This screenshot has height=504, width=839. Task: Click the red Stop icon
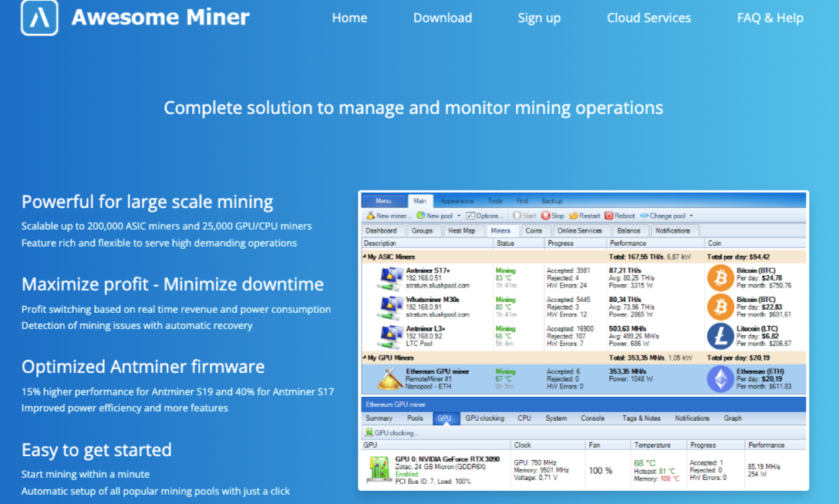tap(545, 215)
